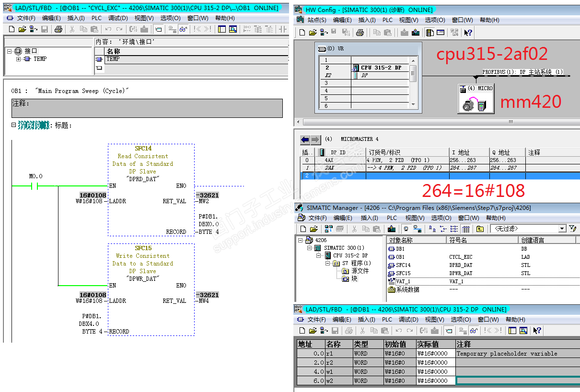Click Download icon in SIMATIC Manager toolbar
580x392 pixels.
392,229
